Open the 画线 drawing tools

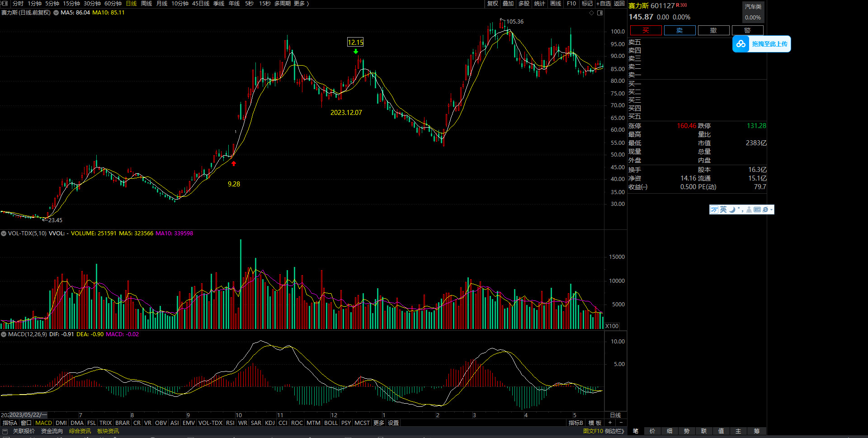point(556,4)
